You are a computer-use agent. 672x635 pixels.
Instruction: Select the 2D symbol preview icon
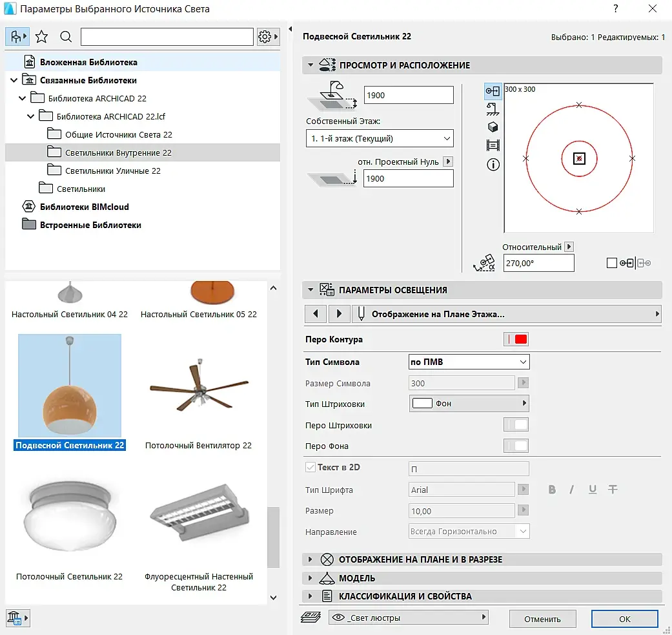click(493, 91)
